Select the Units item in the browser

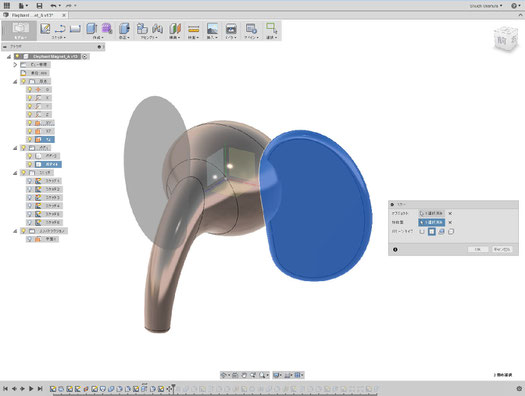click(35, 73)
